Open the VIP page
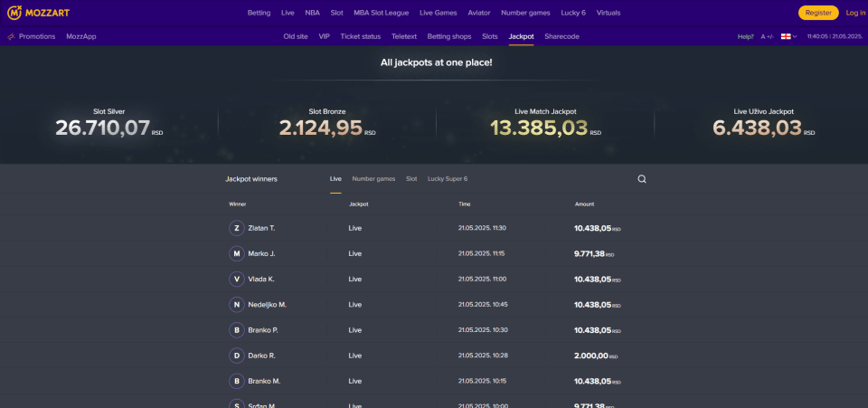This screenshot has height=408, width=868. click(x=324, y=36)
